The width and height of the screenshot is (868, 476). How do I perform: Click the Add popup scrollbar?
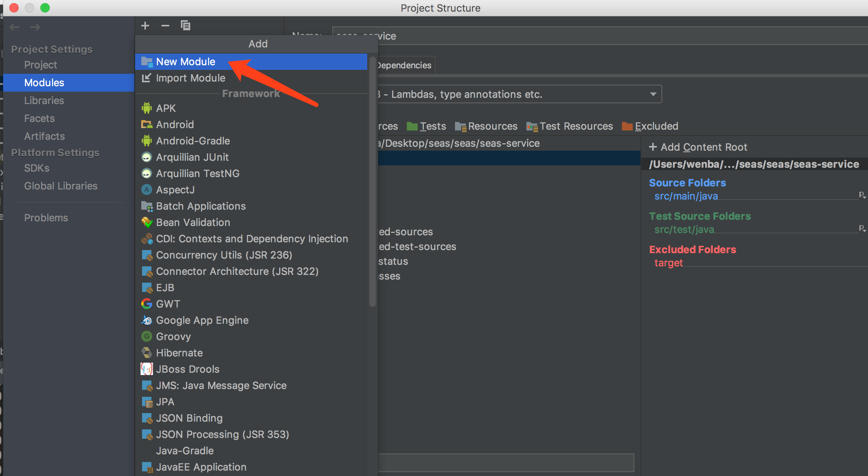372,182
